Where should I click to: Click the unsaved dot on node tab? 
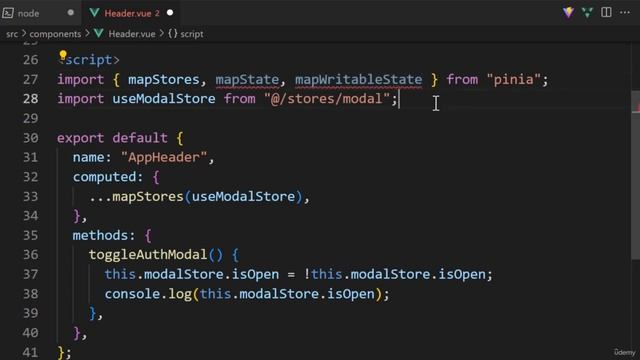(x=71, y=13)
